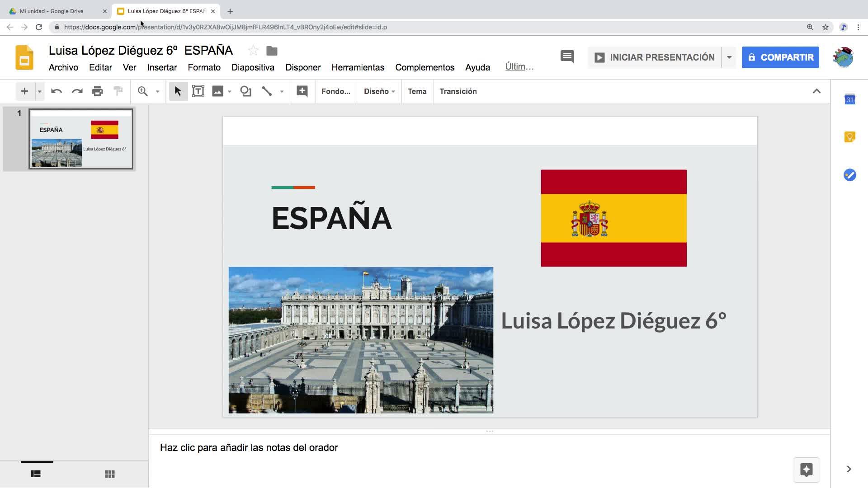The image size is (868, 488).
Task: Select the text box tool
Action: 198,91
